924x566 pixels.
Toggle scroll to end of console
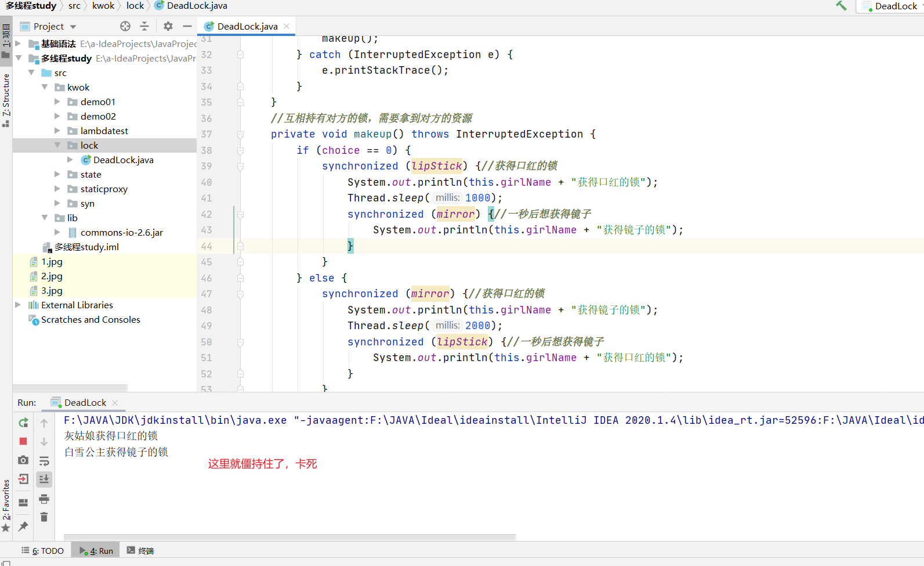pyautogui.click(x=44, y=479)
